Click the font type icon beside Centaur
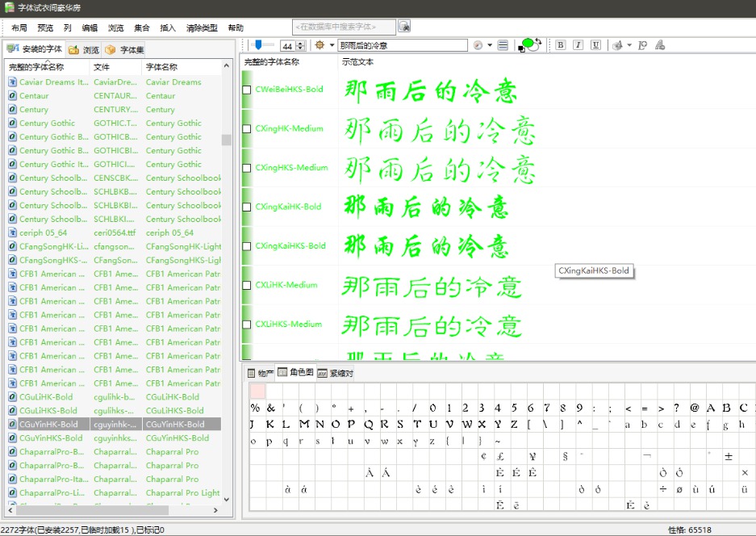The height and width of the screenshot is (536, 756). coord(13,95)
